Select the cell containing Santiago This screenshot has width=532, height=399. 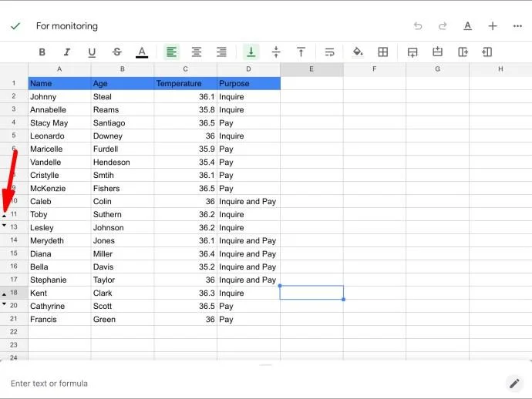123,122
